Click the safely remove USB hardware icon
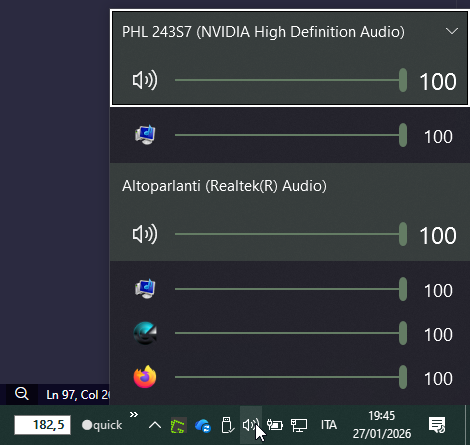The height and width of the screenshot is (445, 470). [227, 425]
